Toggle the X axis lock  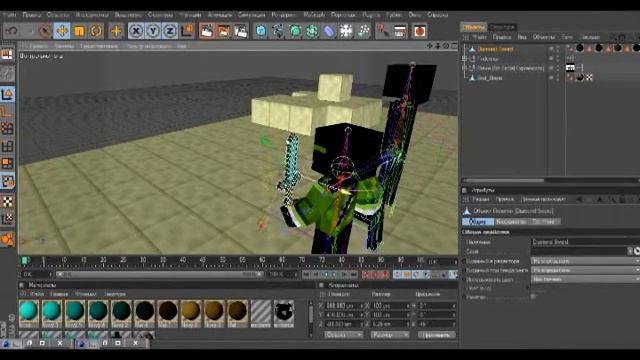136,31
